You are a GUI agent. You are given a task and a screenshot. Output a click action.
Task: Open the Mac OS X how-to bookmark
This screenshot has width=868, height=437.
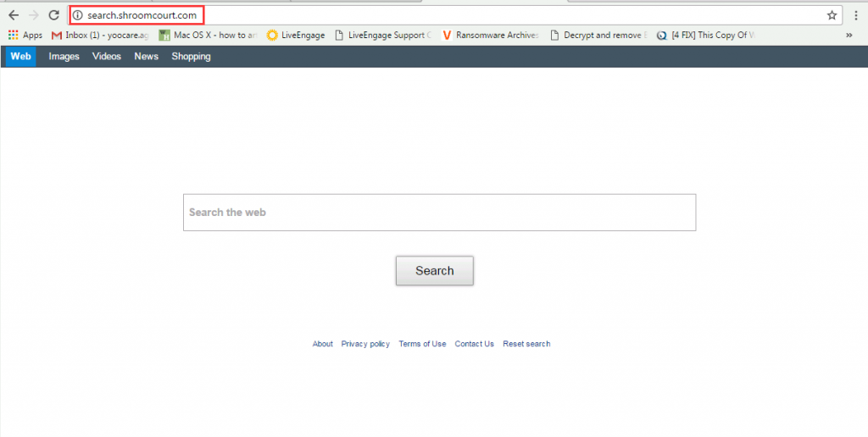(209, 35)
